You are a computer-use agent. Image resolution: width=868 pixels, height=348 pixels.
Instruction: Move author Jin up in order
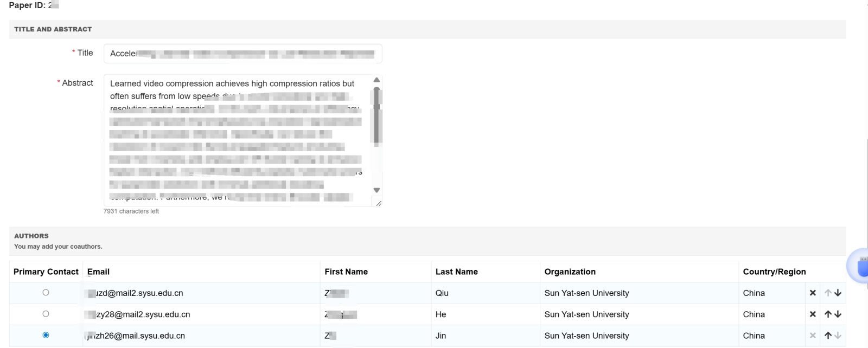[x=828, y=336]
